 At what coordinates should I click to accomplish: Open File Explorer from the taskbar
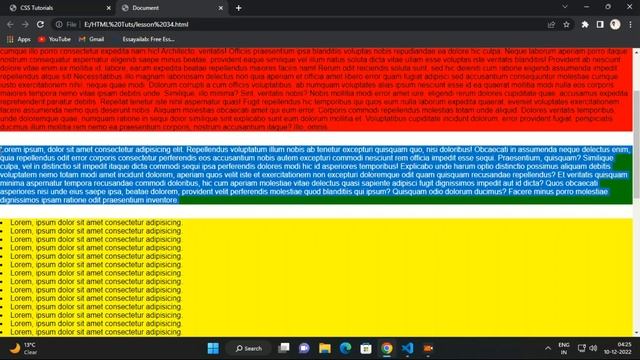pos(325,348)
